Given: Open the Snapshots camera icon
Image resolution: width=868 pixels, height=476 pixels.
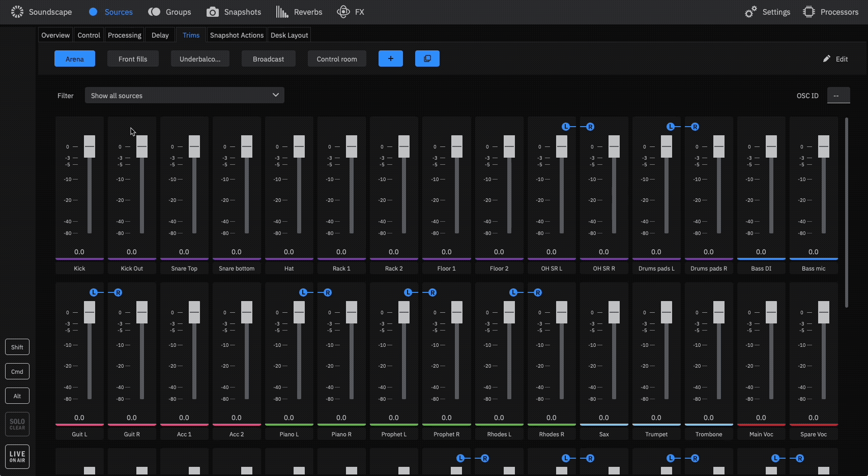Looking at the screenshot, I should [213, 12].
